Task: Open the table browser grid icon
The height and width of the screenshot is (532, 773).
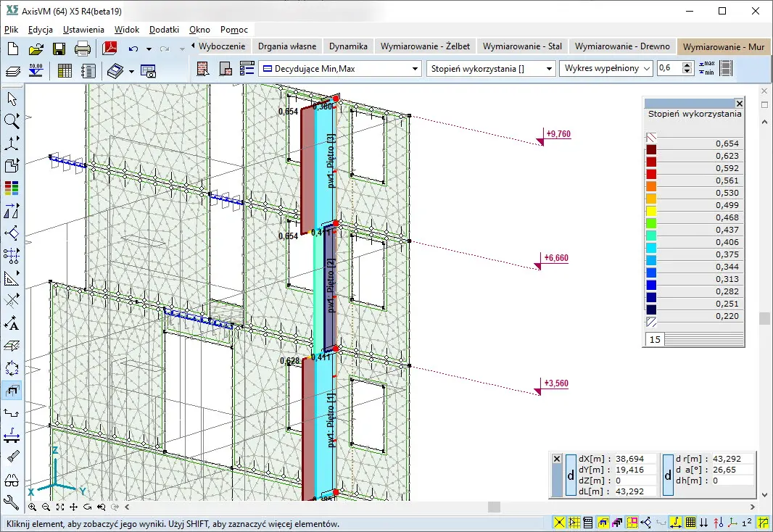Action: [65, 70]
